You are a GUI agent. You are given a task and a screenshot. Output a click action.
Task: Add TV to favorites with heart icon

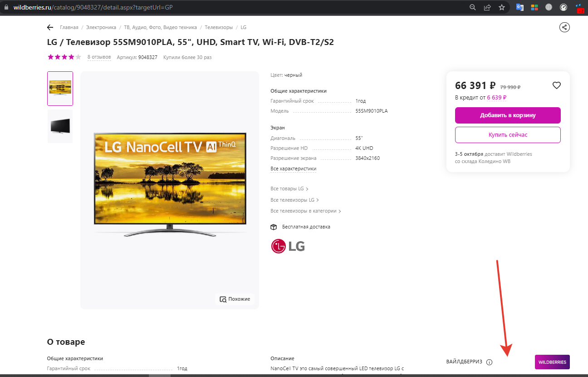557,85
